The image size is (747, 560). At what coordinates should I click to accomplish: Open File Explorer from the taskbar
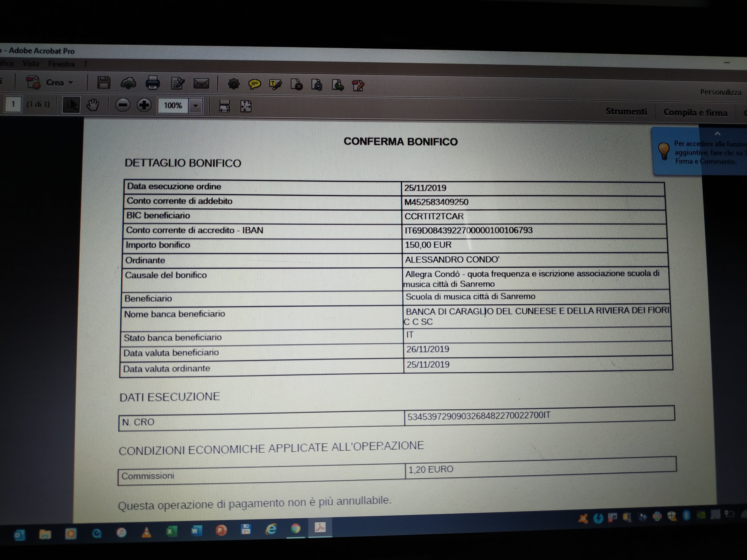[45, 534]
